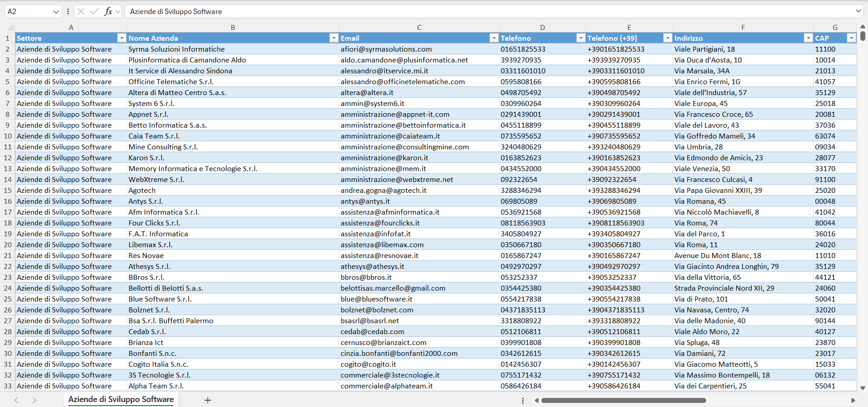868x407 pixels.
Task: Select address Via Papa Giovanni XXIII, 39
Action: 743,190
